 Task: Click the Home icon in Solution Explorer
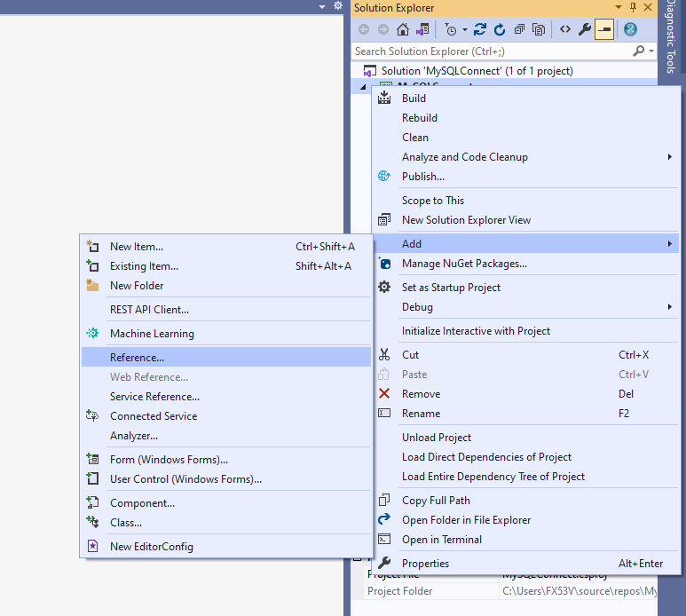click(x=403, y=29)
